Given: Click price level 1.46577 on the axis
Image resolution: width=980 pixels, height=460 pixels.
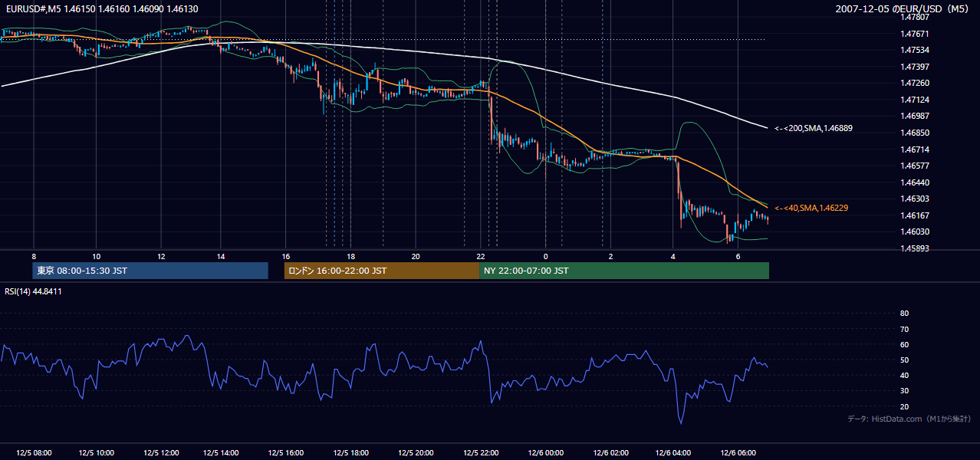Looking at the screenshot, I should click(915, 166).
